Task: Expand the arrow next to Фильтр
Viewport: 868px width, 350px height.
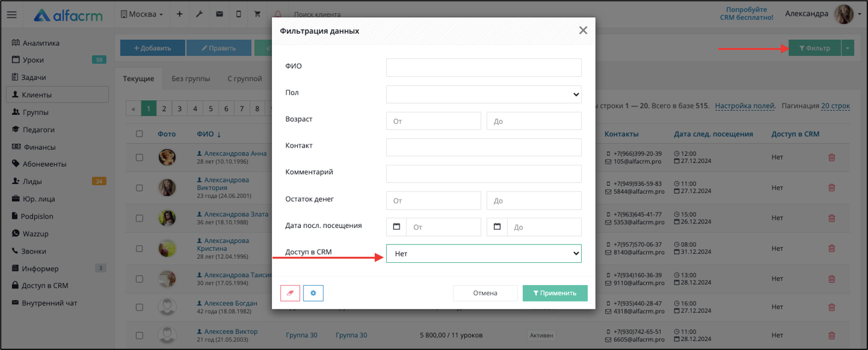Action: click(x=847, y=48)
